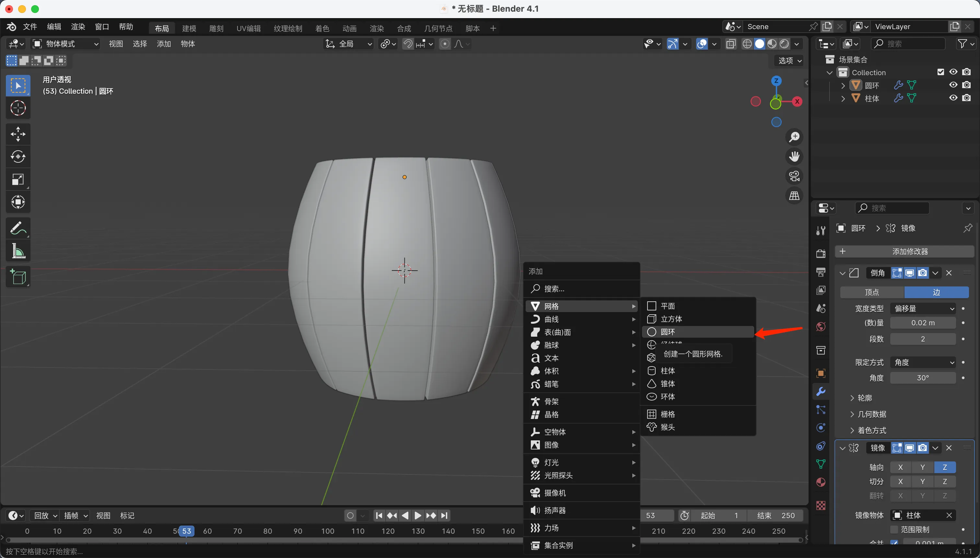
Task: Select the Move tool in left toolbar
Action: 18,134
